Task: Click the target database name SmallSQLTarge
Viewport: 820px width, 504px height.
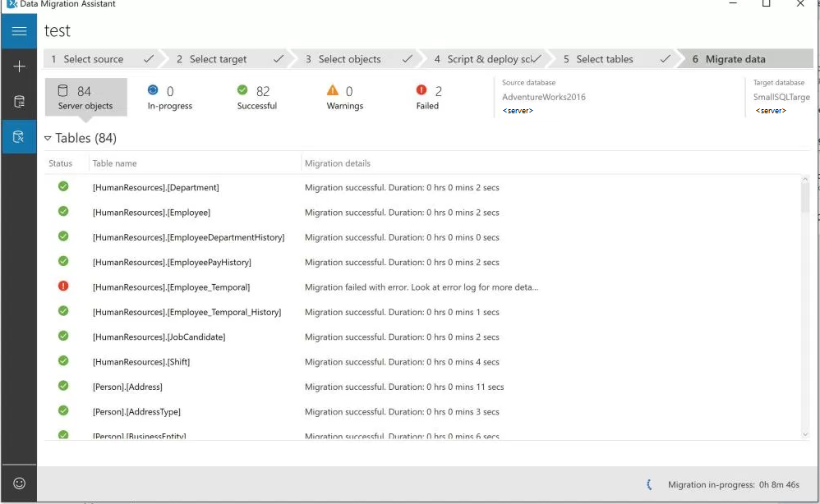Action: pyautogui.click(x=782, y=97)
